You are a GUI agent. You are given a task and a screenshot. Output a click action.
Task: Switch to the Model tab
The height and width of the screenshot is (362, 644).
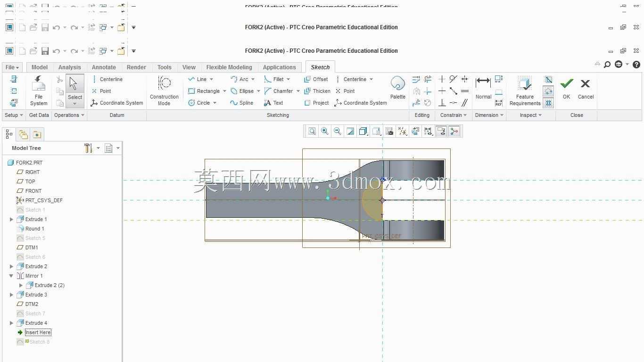click(40, 67)
